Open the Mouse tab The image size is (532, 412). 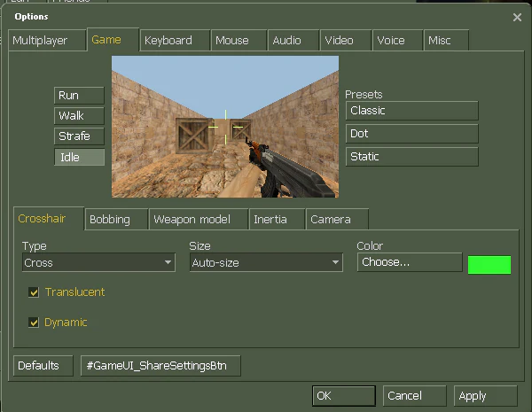point(239,41)
